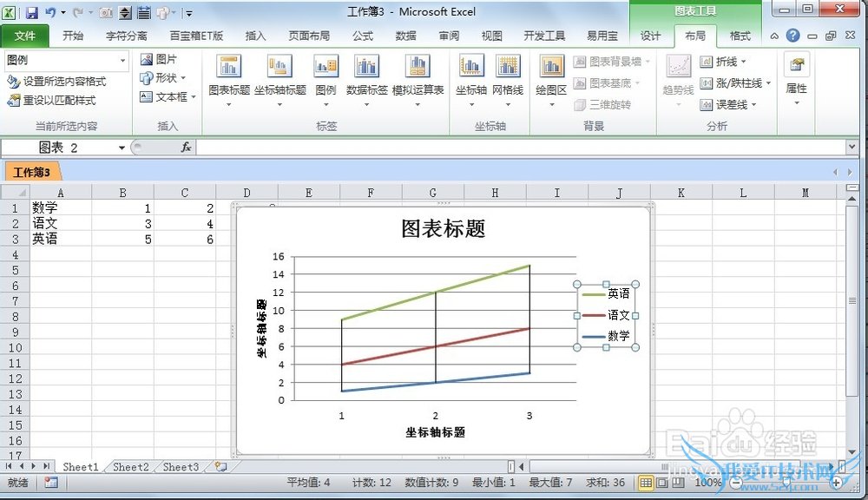Select the vertical 坐标轴标题 axis title
Viewport: 868px width, 500px height.
(261, 328)
